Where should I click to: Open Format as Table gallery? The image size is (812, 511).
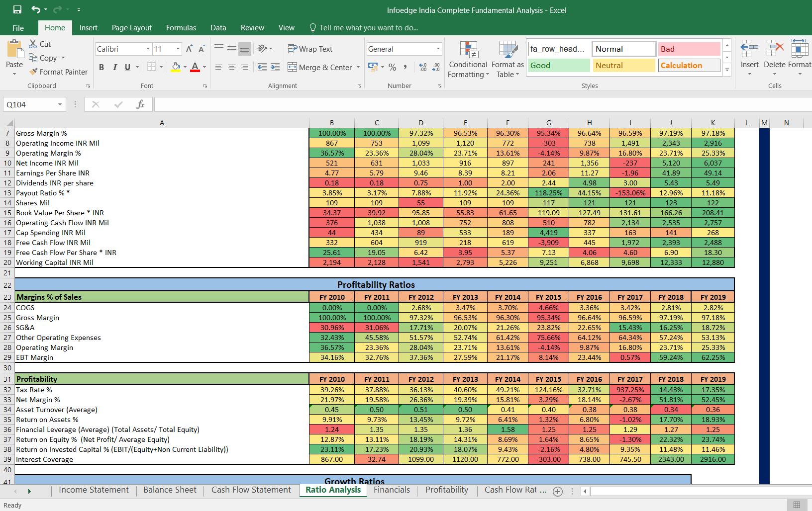click(507, 59)
